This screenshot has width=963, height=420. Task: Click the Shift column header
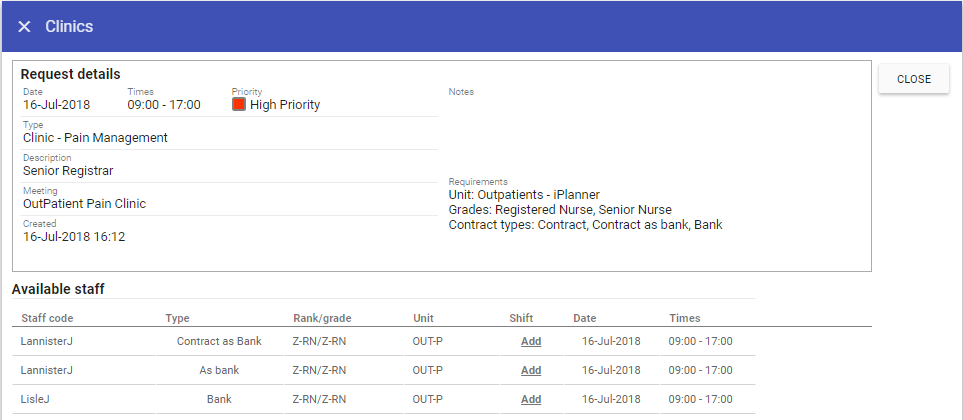pyautogui.click(x=522, y=318)
